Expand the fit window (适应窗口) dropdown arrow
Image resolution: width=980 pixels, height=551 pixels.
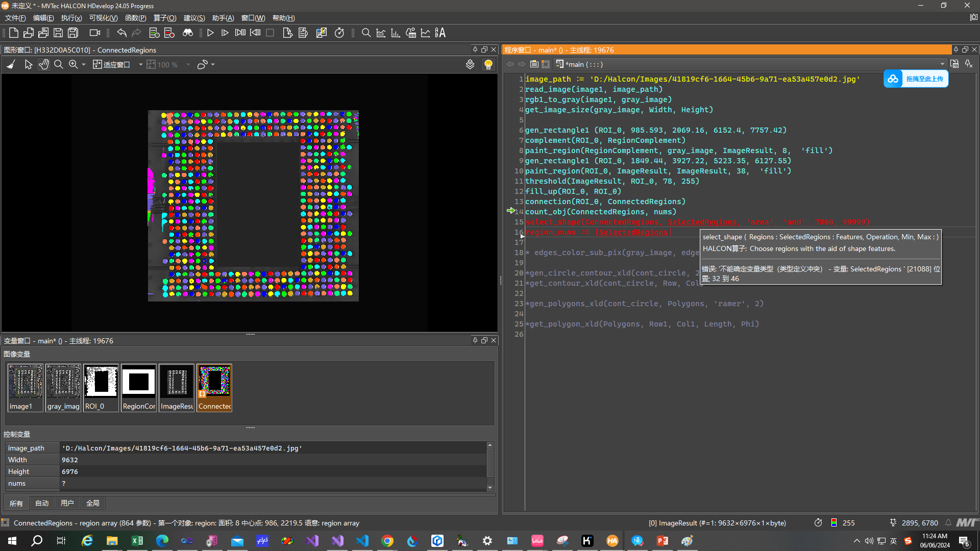coord(140,65)
